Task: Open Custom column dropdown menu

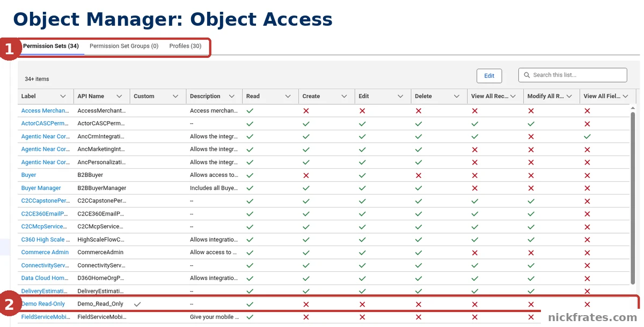Action: click(175, 96)
